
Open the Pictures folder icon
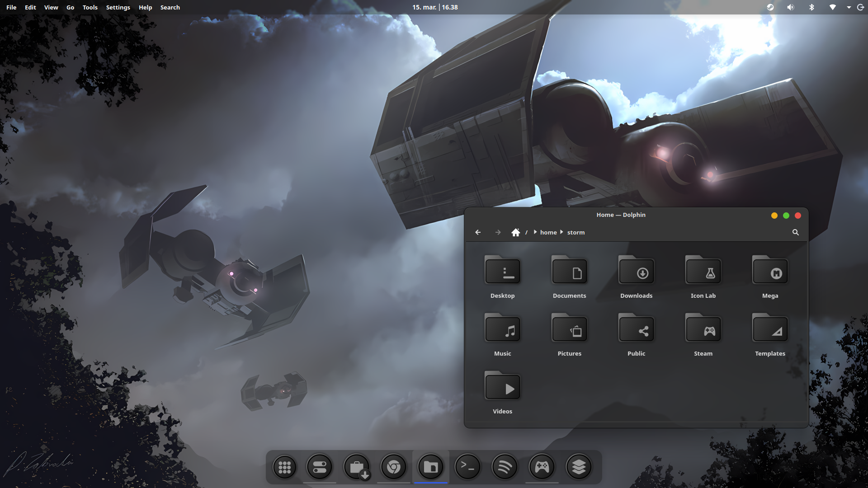[x=569, y=328]
